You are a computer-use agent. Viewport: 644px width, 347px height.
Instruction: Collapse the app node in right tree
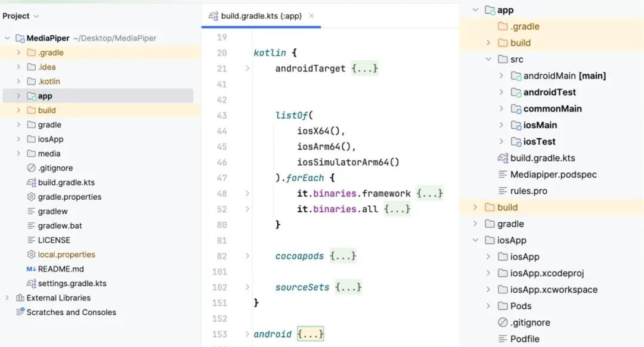[x=475, y=10]
